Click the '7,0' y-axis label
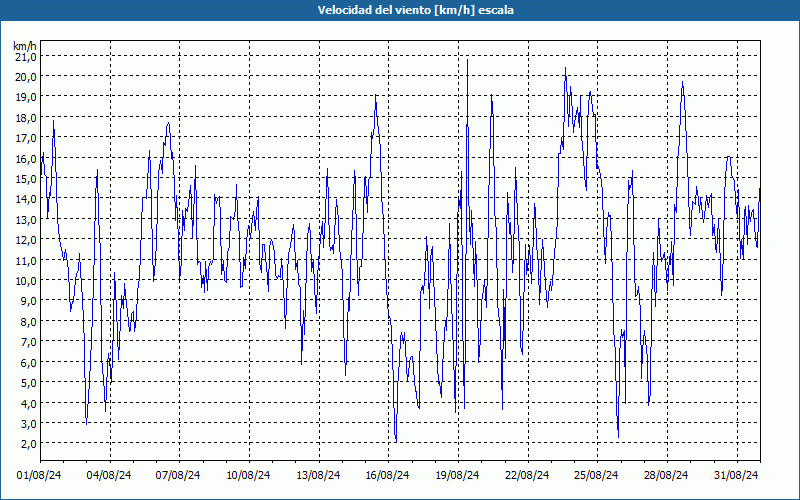The image size is (800, 500). (29, 342)
